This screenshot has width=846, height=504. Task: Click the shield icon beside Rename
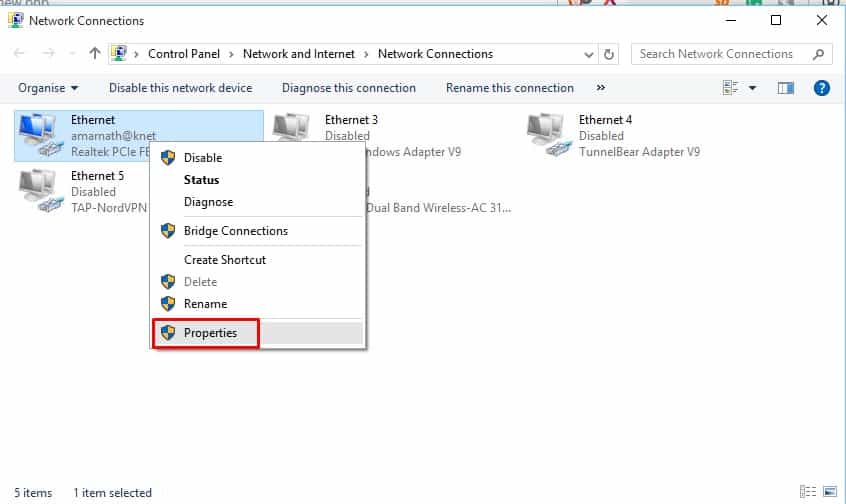click(x=168, y=304)
